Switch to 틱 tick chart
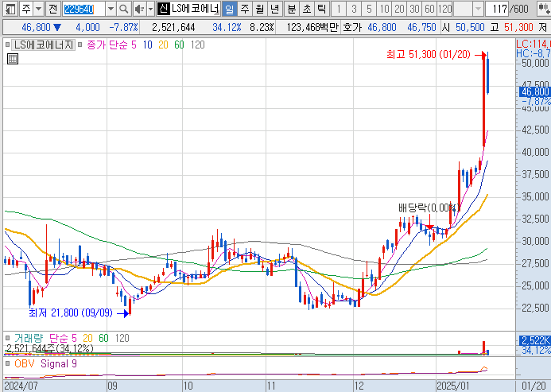Viewport: 551px width, 392px height. pyautogui.click(x=321, y=9)
